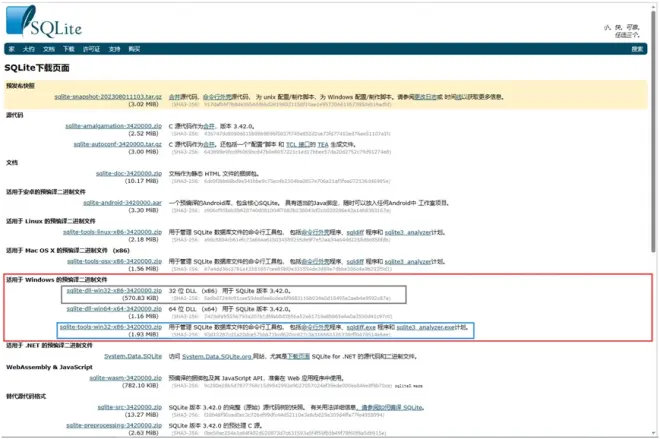Click the 适用于 Linux 的预编译二进制文件 heading
This screenshot has height=439, width=660.
(x=51, y=221)
